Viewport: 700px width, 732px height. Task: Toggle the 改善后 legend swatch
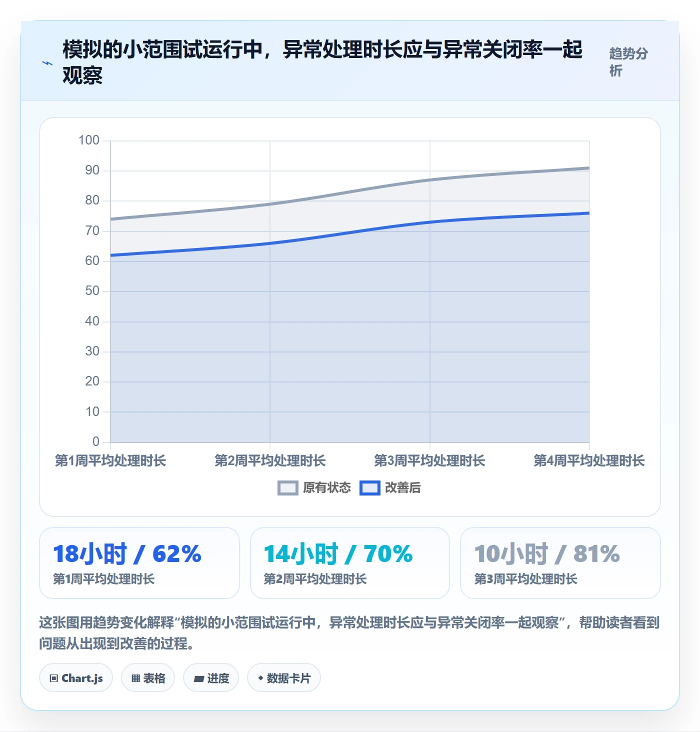(x=370, y=488)
